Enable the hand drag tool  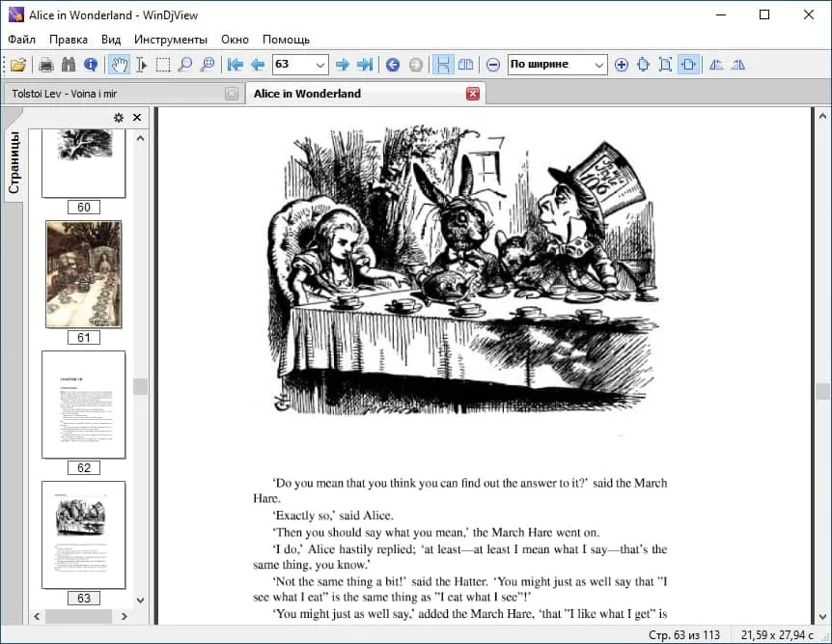pyautogui.click(x=119, y=65)
